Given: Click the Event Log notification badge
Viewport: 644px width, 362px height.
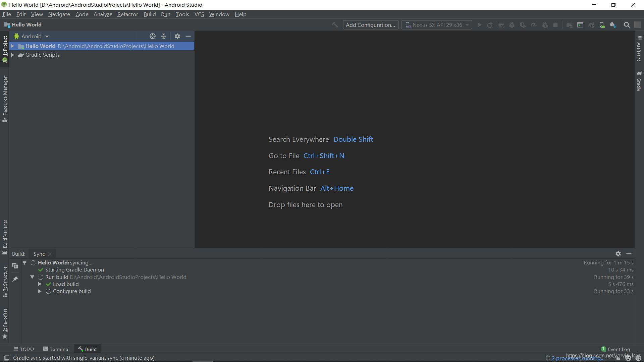Looking at the screenshot, I should point(603,349).
